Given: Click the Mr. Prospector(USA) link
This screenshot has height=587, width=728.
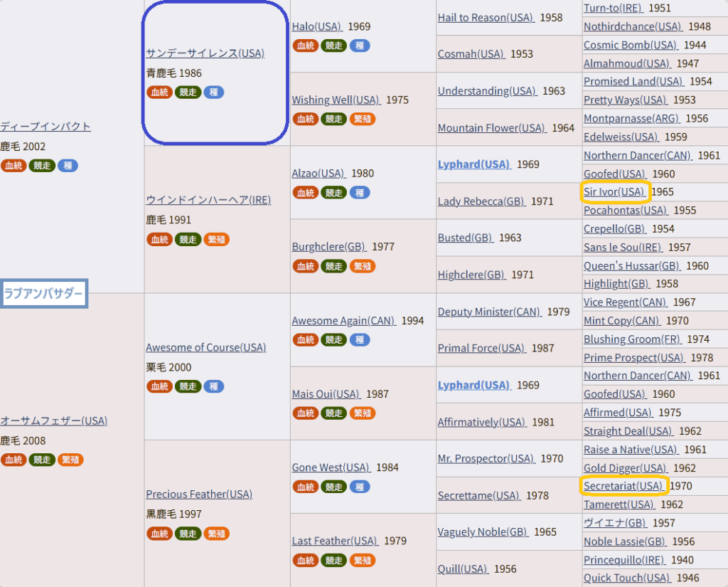Looking at the screenshot, I should [x=486, y=459].
